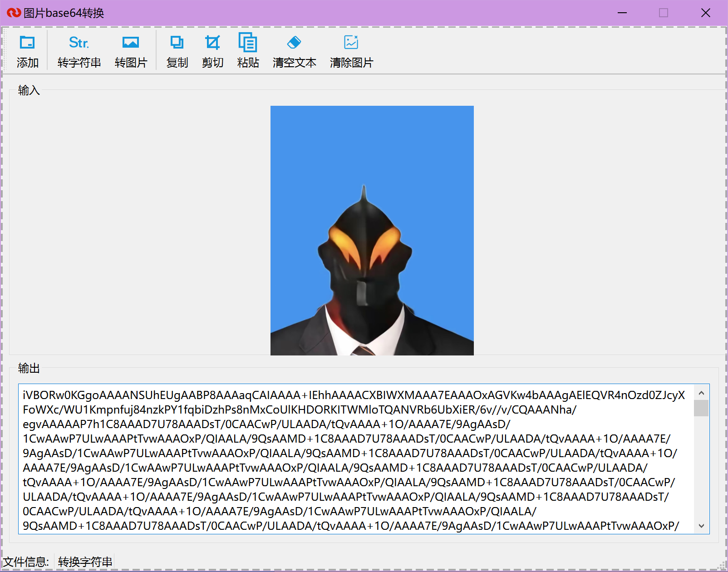Click the 剪切 (Cut) icon
Viewport: 728px width, 572px height.
pos(212,43)
